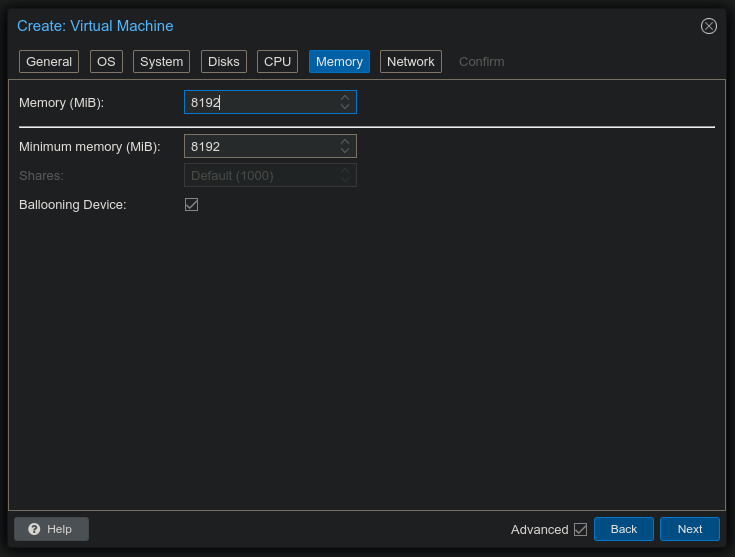The image size is (735, 557).
Task: Uncheck the Advanced options checkbox
Action: point(580,529)
